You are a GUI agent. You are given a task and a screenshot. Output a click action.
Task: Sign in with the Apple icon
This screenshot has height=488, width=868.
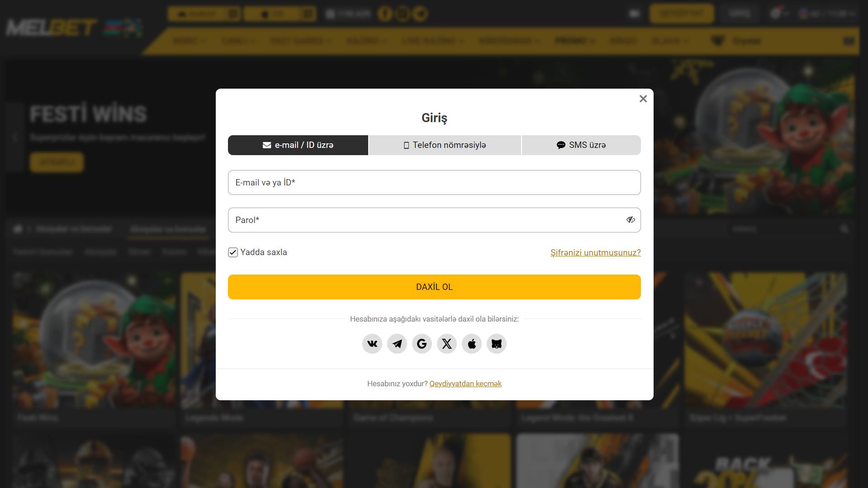pos(472,344)
